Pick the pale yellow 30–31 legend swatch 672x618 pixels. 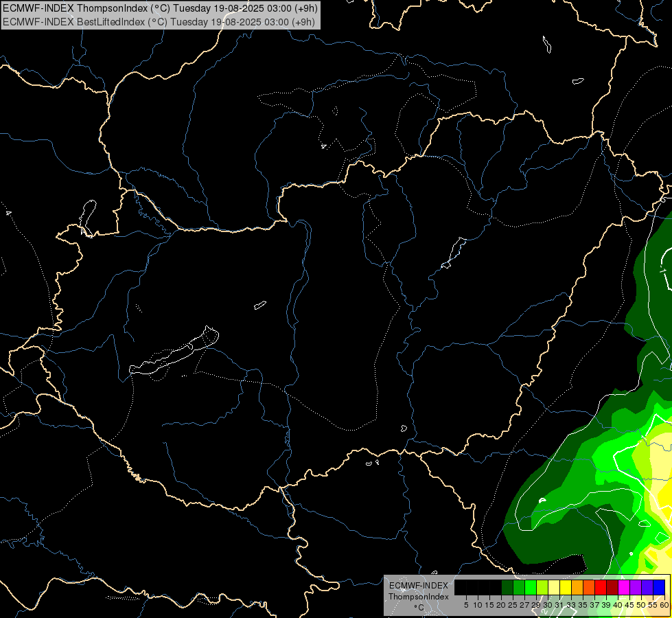pyautogui.click(x=554, y=587)
